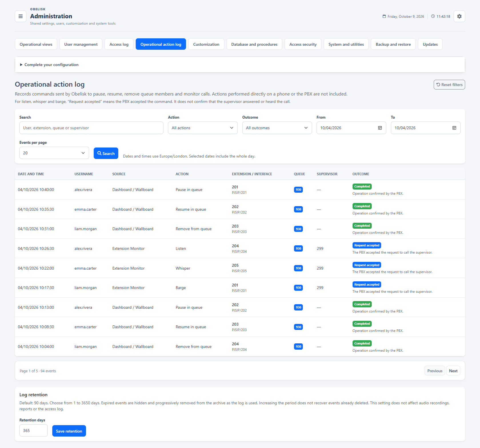This screenshot has width=480, height=448.
Task: Switch to Access security tab
Action: [303, 44]
